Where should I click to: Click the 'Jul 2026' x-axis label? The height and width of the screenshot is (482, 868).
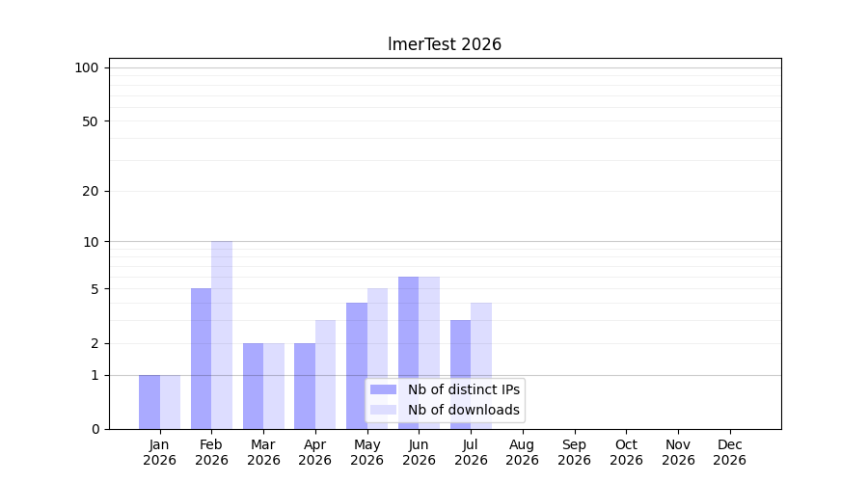pyautogui.click(x=471, y=452)
